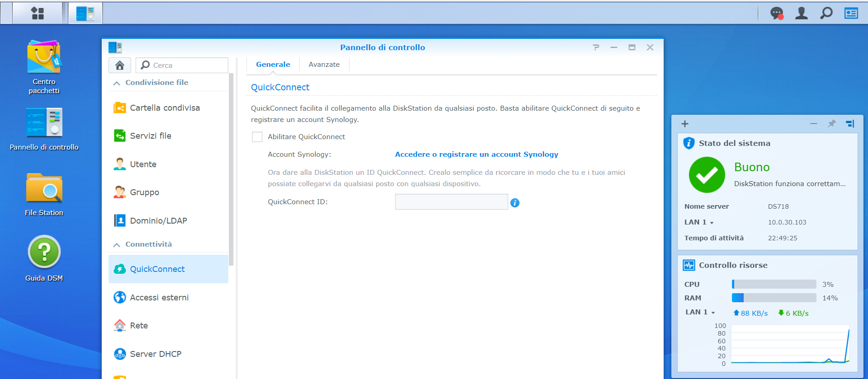This screenshot has width=868, height=379.
Task: Open the taskbar search icon
Action: (x=826, y=13)
